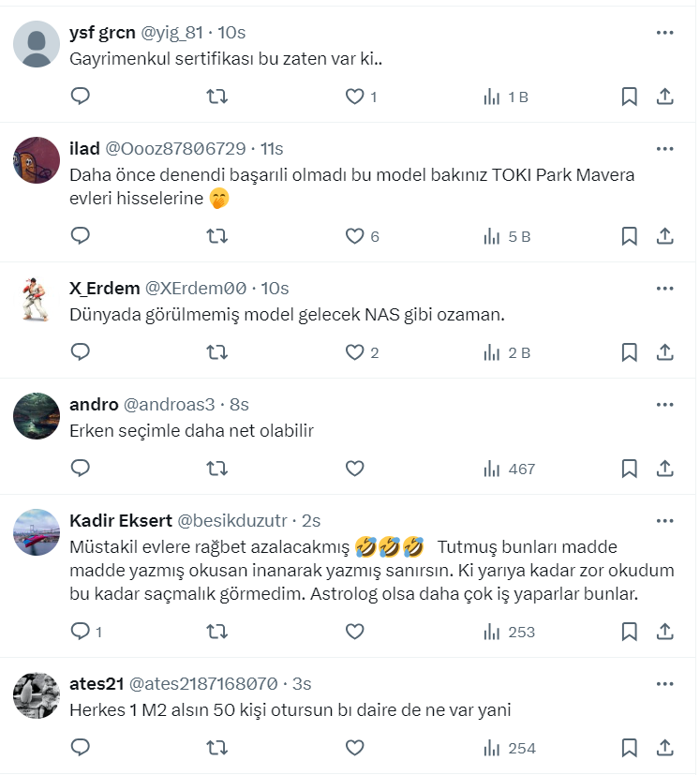Like andro's tweet about erken seçim

354,469
